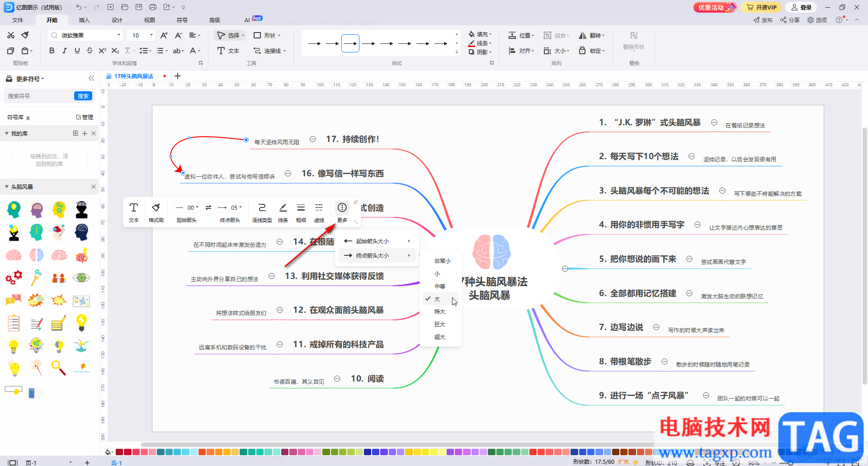Add a new page with plus
The width and height of the screenshot is (868, 466).
(87, 462)
